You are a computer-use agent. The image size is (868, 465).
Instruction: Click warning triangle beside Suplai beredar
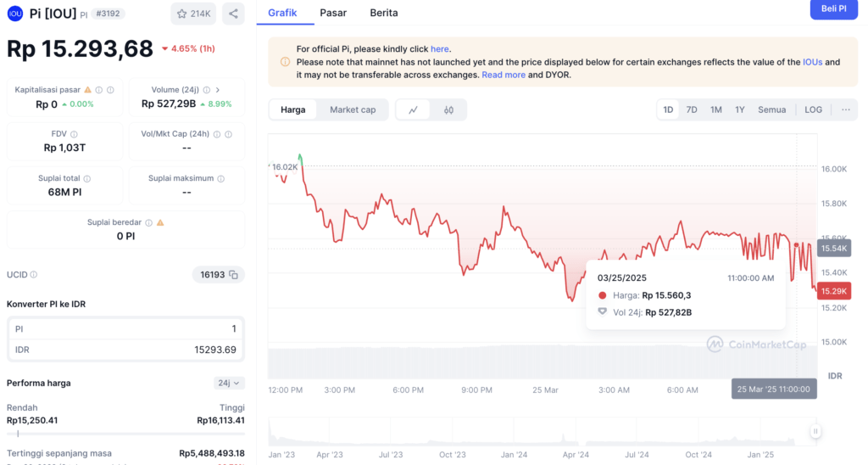pos(160,223)
